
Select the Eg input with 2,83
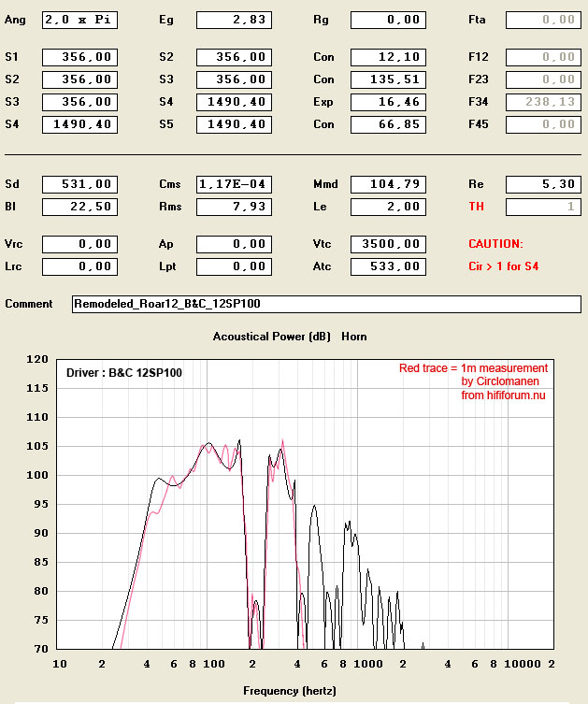tap(234, 21)
